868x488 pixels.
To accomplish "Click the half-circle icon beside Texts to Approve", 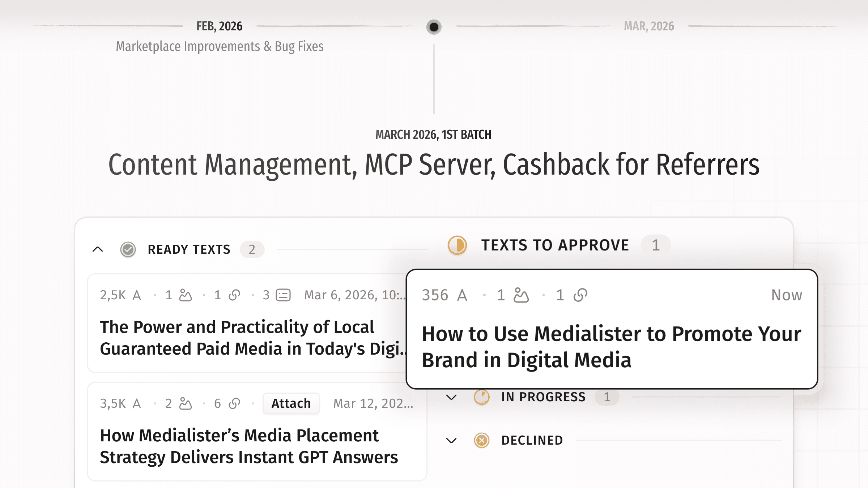I will coord(457,245).
